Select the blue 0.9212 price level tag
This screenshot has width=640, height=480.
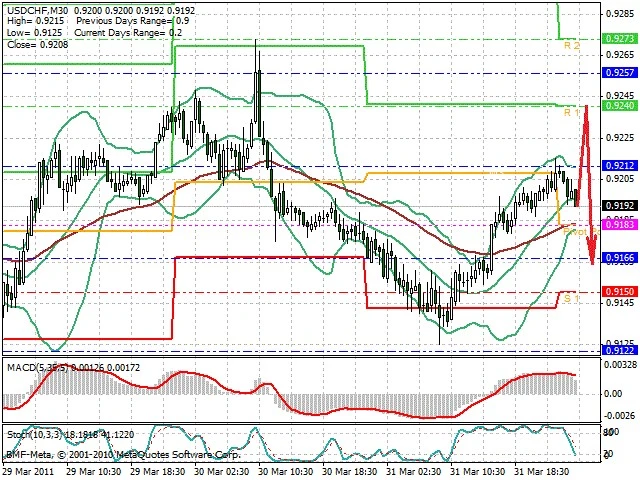620,166
